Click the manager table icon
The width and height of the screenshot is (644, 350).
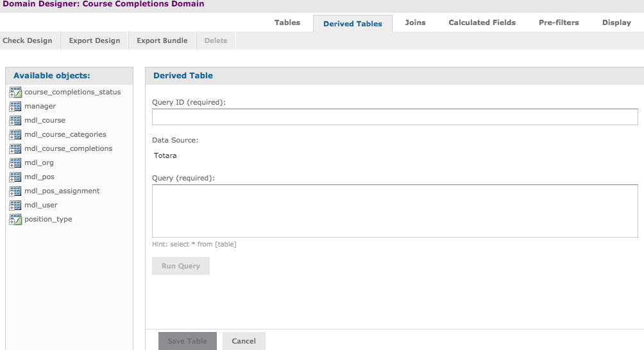click(x=15, y=107)
